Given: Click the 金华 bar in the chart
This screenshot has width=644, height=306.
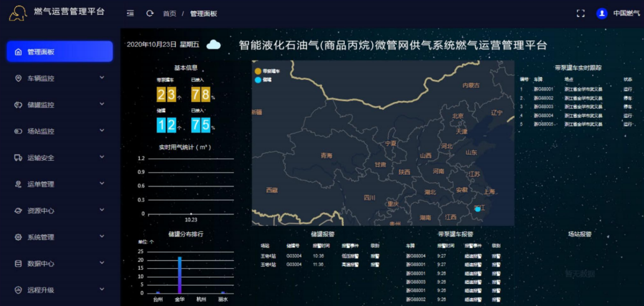Looking at the screenshot, I should [180, 274].
